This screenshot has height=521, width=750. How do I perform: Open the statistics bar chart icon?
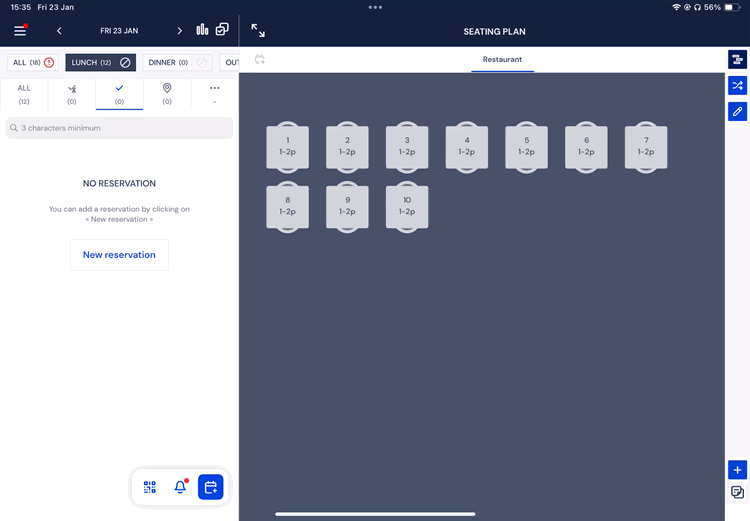click(x=202, y=30)
